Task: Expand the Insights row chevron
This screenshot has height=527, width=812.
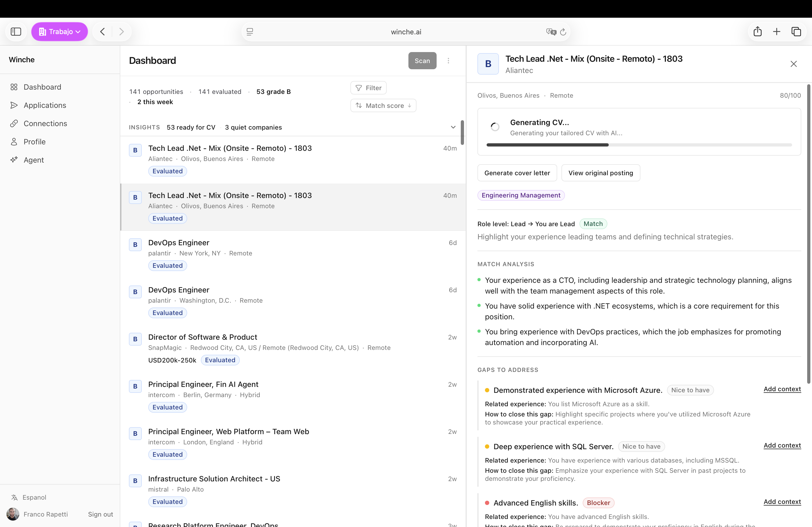Action: [453, 127]
